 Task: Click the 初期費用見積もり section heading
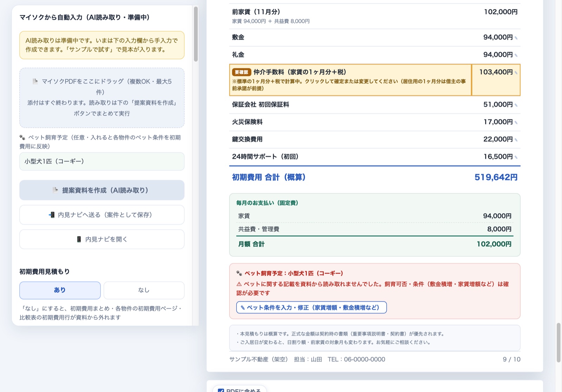coord(45,272)
